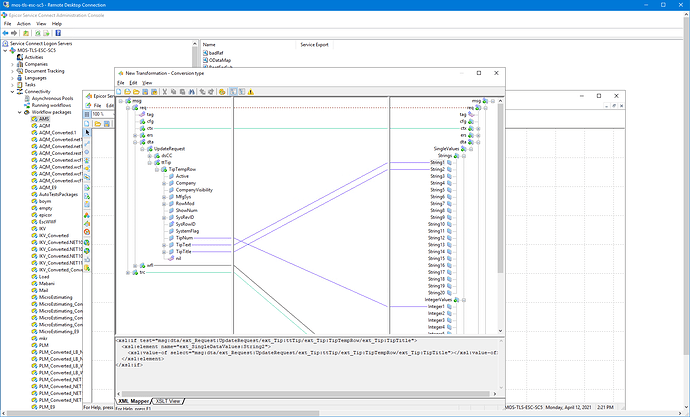Collapse the dta node in source tree

pyautogui.click(x=135, y=142)
